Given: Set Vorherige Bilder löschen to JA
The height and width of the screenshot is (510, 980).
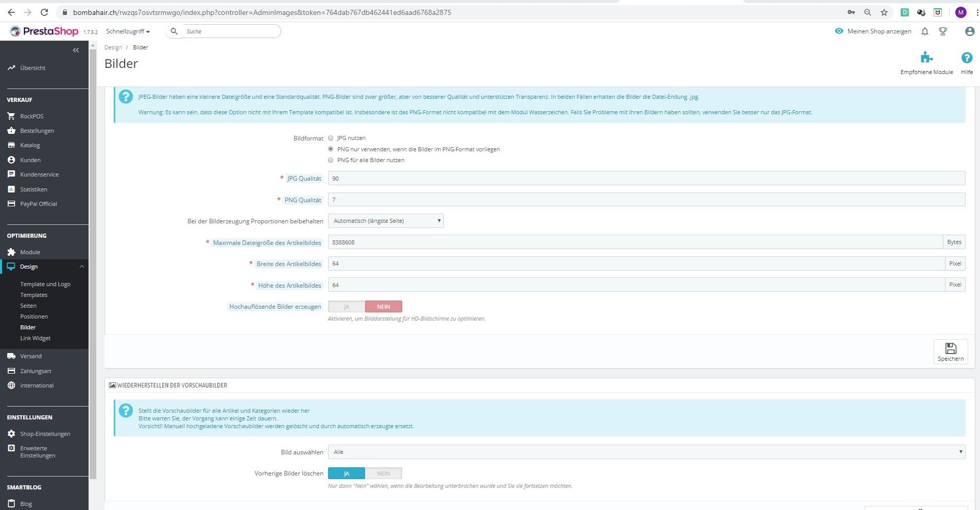Looking at the screenshot, I should [347, 473].
